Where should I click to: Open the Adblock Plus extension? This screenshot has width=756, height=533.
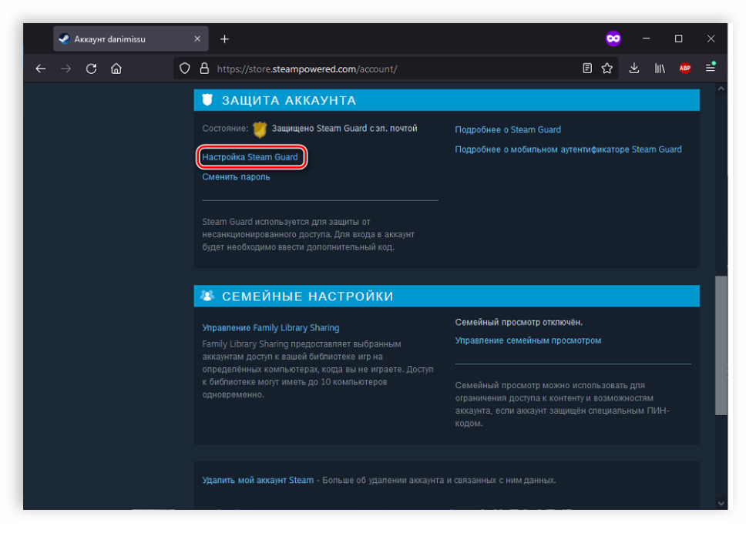click(x=685, y=69)
